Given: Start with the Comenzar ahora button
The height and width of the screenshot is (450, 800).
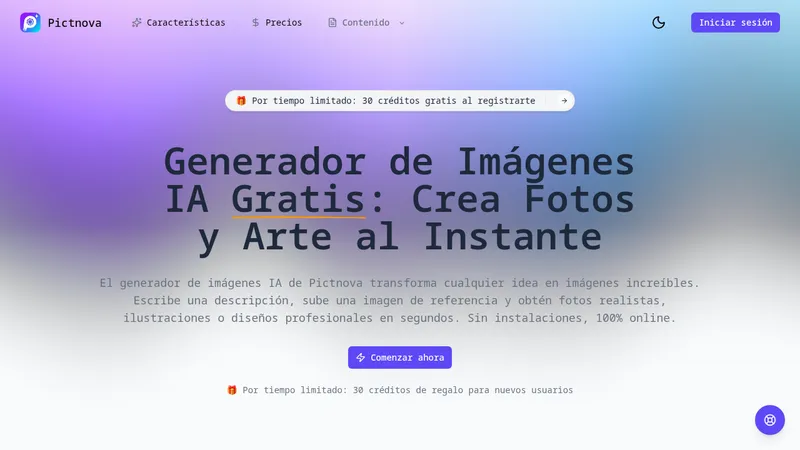Looking at the screenshot, I should [399, 357].
